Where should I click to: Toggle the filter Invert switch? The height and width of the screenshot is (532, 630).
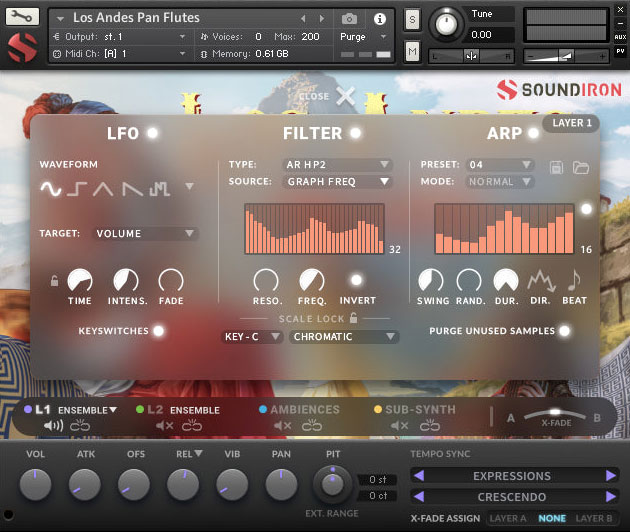[356, 280]
